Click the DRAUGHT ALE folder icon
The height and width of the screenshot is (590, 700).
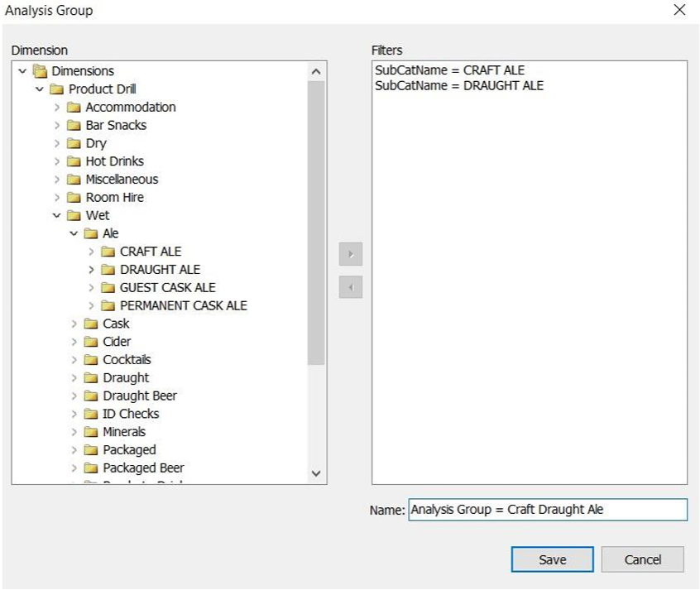click(x=108, y=270)
